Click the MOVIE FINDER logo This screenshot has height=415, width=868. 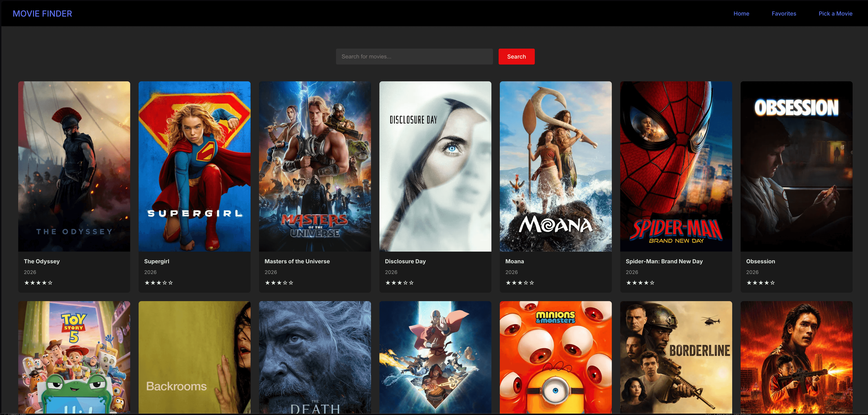[x=42, y=14]
